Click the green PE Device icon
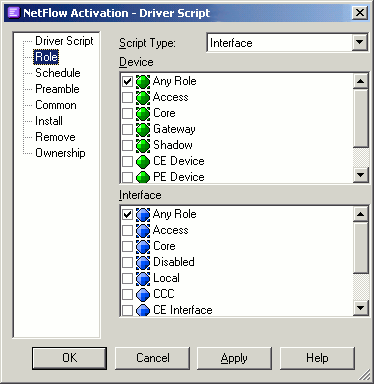 (143, 177)
